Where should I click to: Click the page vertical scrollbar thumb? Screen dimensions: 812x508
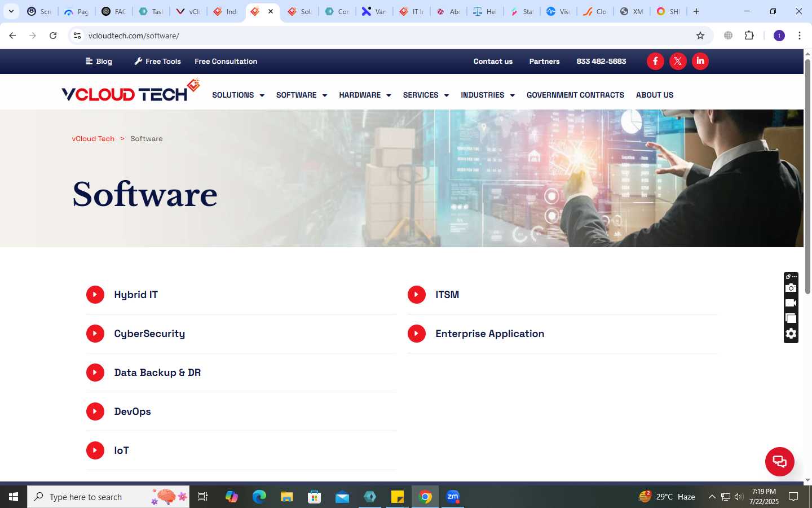pos(807,176)
